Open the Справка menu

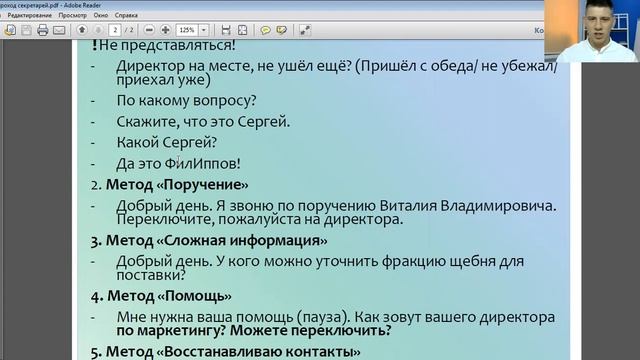coord(126,15)
